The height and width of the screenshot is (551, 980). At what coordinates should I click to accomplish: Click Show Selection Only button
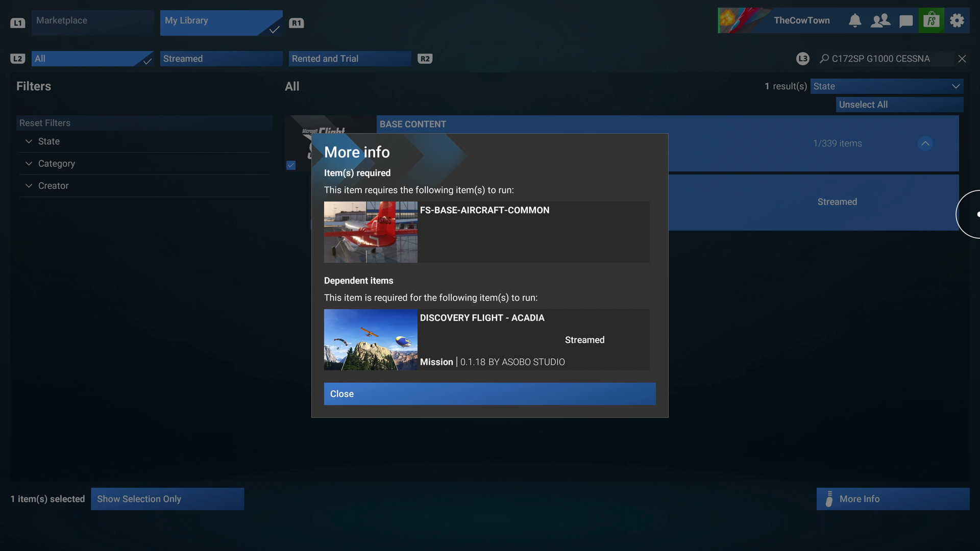point(167,499)
